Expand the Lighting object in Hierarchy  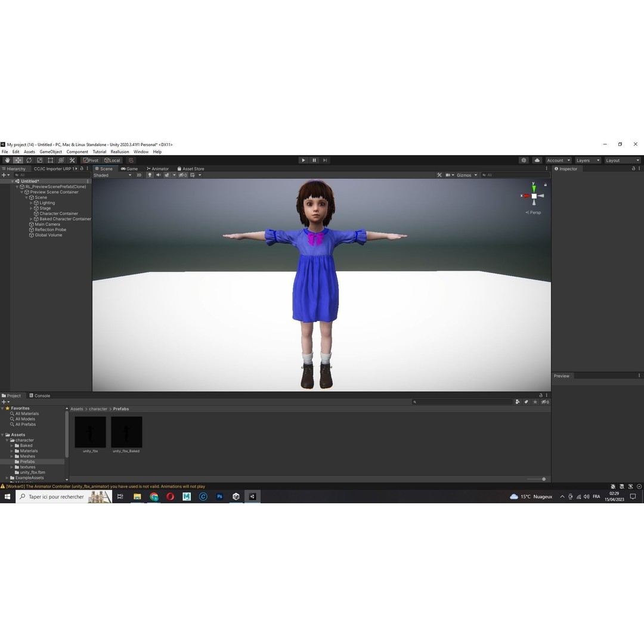pos(31,203)
